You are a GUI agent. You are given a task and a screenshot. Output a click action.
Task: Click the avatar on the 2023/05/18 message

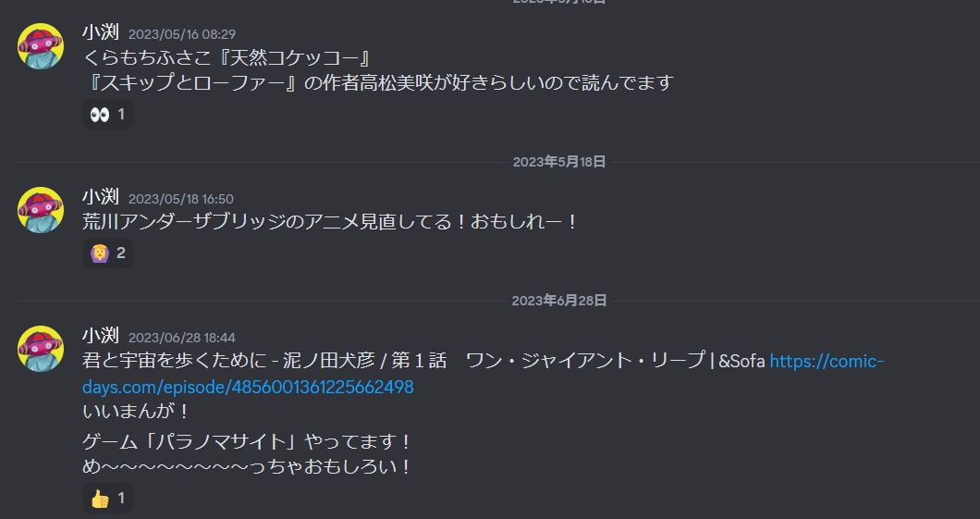pyautogui.click(x=41, y=210)
